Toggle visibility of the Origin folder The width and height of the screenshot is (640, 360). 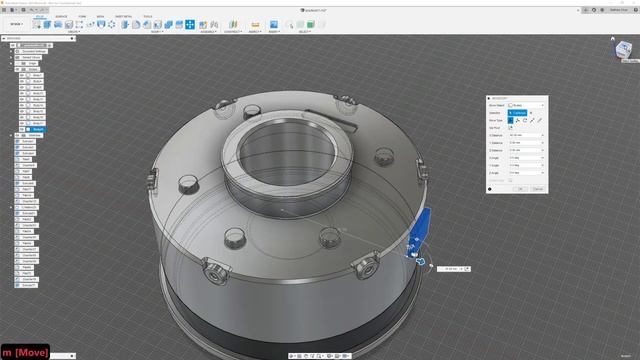click(18, 64)
